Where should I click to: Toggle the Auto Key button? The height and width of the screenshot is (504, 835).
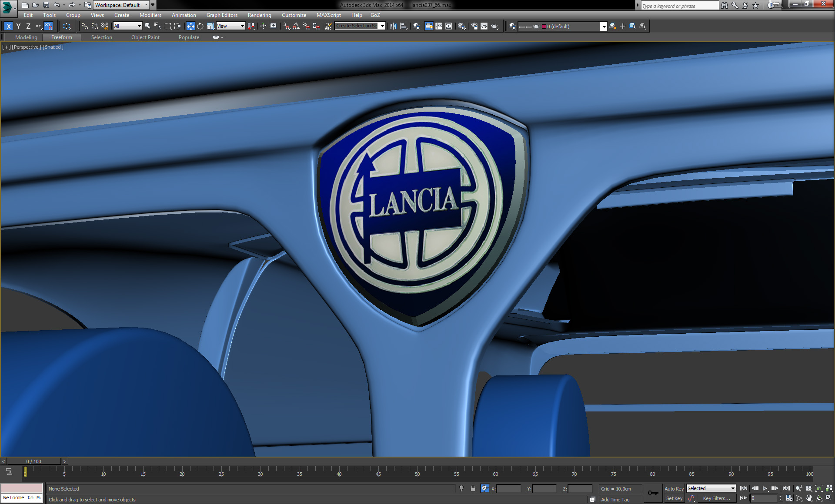click(x=674, y=489)
